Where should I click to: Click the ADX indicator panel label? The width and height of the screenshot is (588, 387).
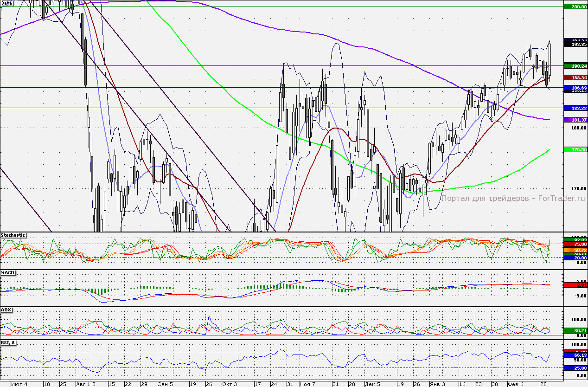coord(6,310)
